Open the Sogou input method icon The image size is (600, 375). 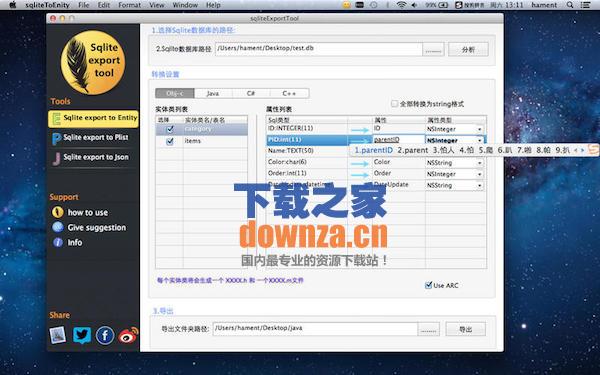pos(458,5)
